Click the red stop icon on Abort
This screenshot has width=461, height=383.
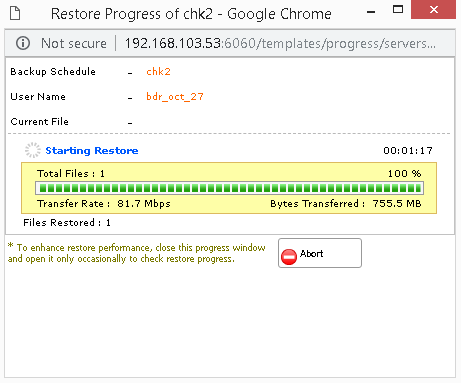pos(289,257)
